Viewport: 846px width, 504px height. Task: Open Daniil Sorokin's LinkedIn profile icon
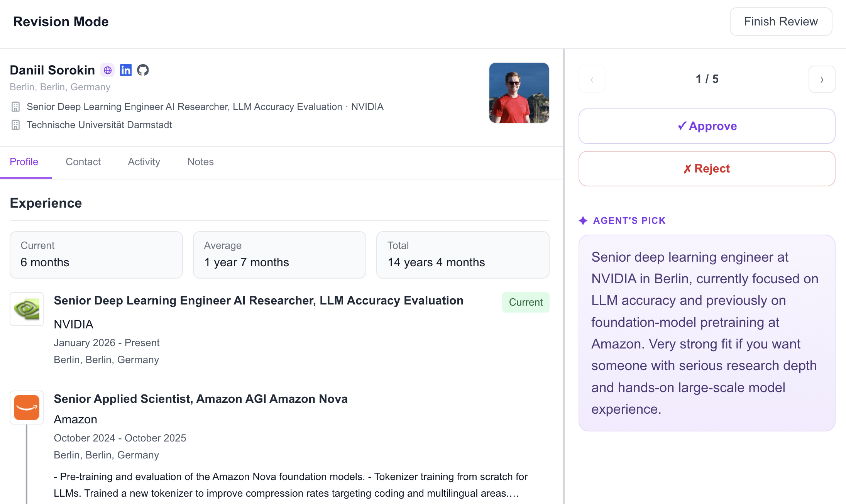tap(126, 70)
